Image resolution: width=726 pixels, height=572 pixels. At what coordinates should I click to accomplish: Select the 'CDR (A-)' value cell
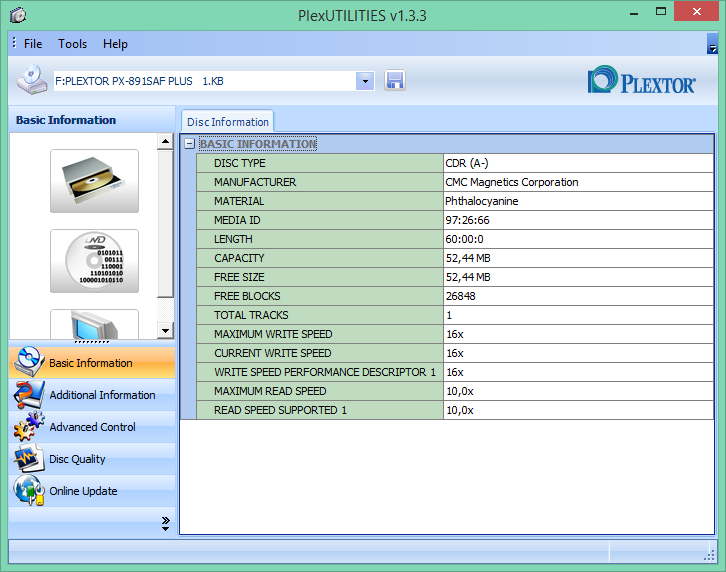[578, 163]
